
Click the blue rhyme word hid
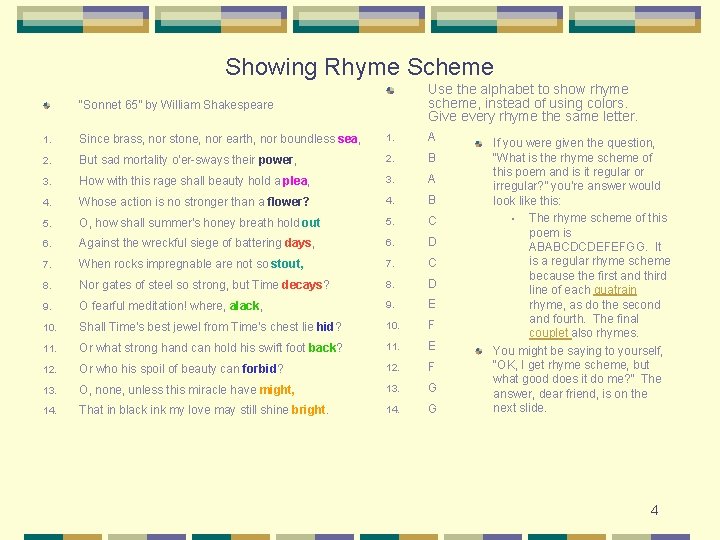tap(325, 327)
